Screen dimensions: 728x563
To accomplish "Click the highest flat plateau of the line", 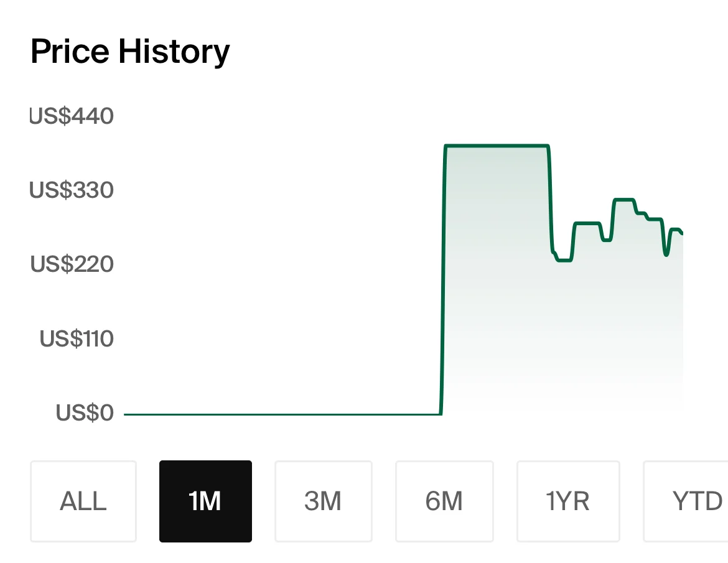I will pos(497,146).
